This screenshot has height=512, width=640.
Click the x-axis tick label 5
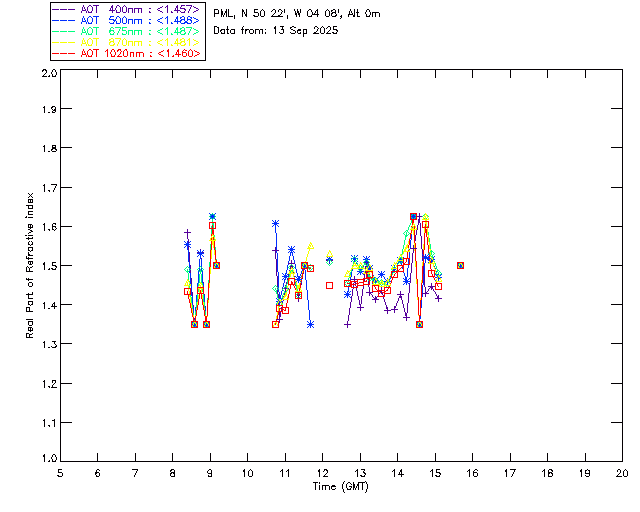[60, 473]
